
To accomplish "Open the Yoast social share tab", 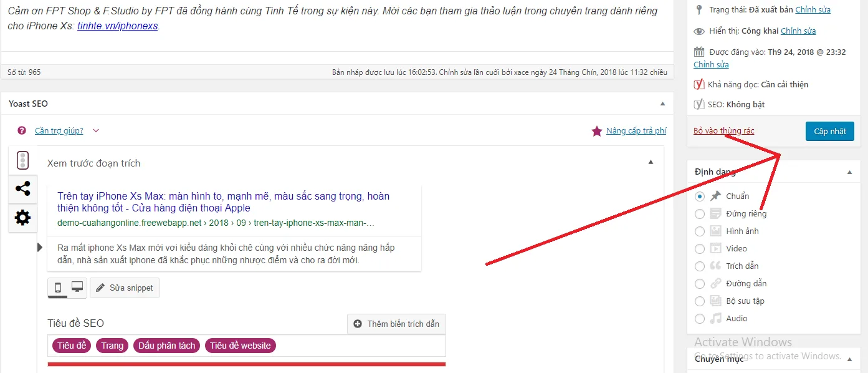I will pos(22,189).
